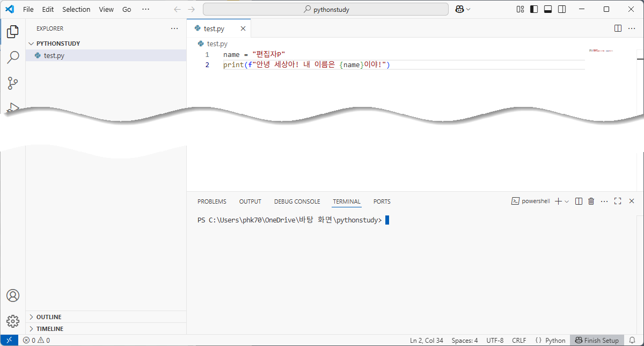Screen dimensions: 644x346
Task: Switch to the PORTS panel tab
Action: pos(382,201)
